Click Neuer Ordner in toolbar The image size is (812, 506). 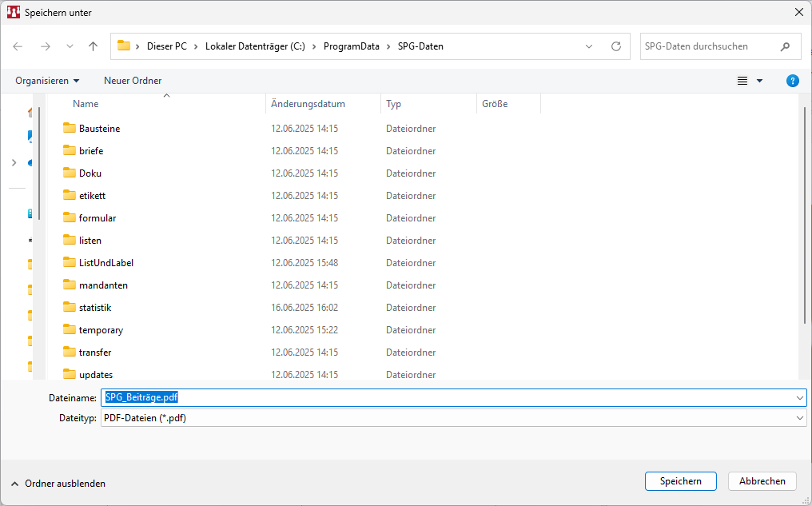(x=133, y=81)
